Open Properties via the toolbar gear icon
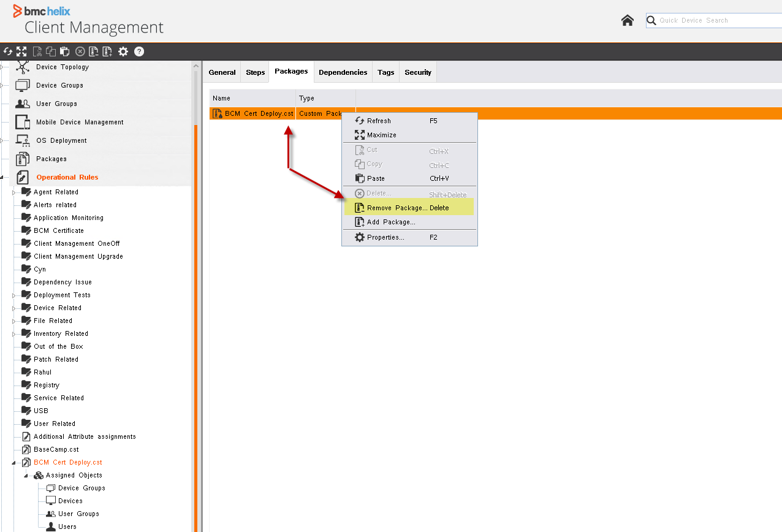Viewport: 782px width, 532px height. click(123, 51)
